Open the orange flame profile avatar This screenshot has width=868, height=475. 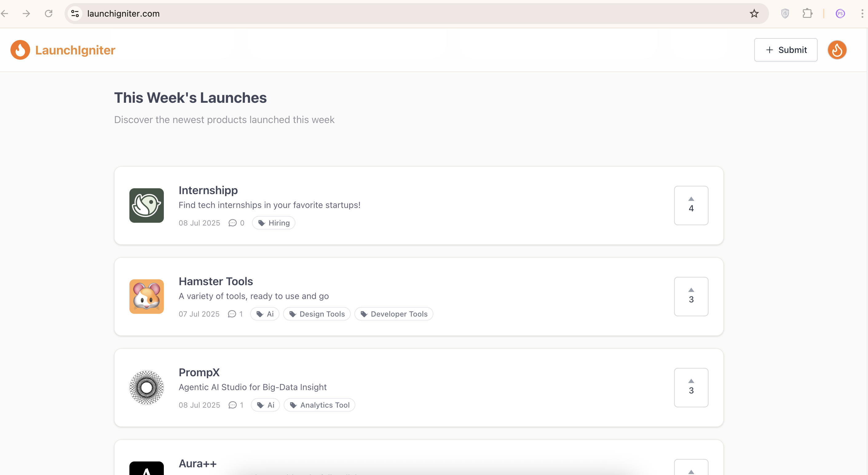coord(837,50)
